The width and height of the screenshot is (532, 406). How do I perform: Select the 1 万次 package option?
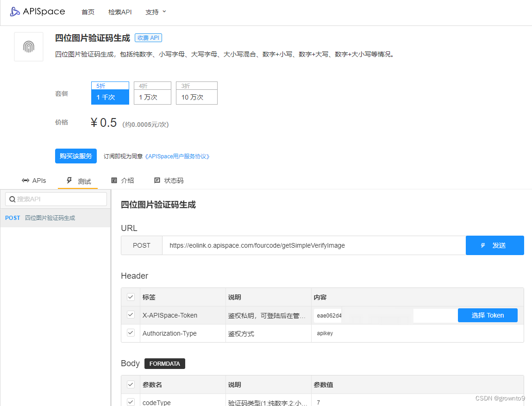pos(152,93)
